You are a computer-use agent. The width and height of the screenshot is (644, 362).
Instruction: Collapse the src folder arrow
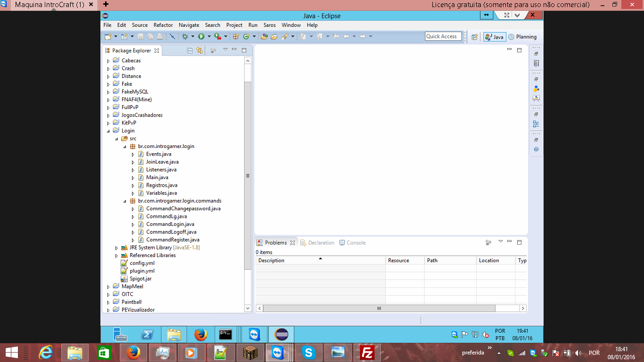coord(116,139)
